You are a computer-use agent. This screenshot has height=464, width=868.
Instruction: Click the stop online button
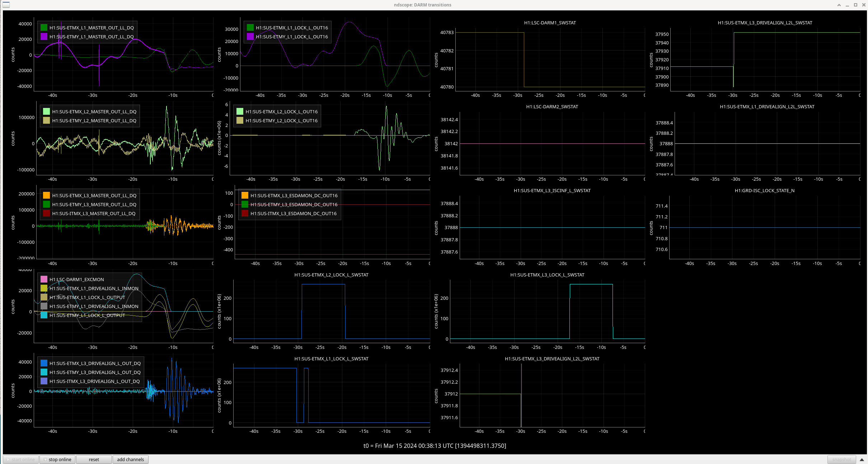(x=57, y=459)
